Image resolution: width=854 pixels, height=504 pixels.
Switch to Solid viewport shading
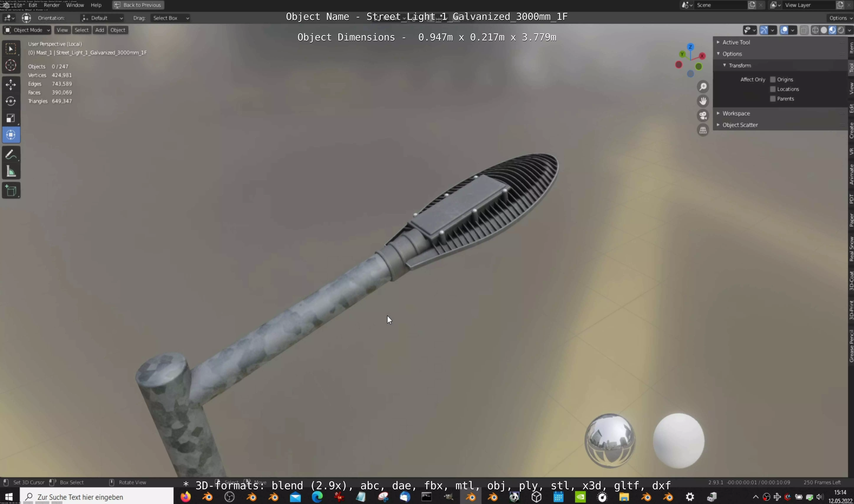click(824, 30)
